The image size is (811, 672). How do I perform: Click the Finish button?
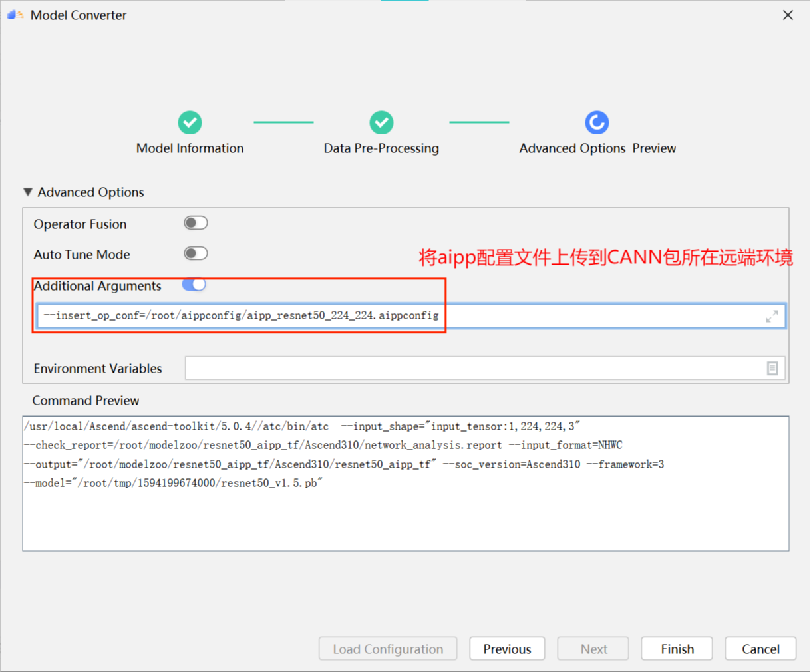coord(677,649)
